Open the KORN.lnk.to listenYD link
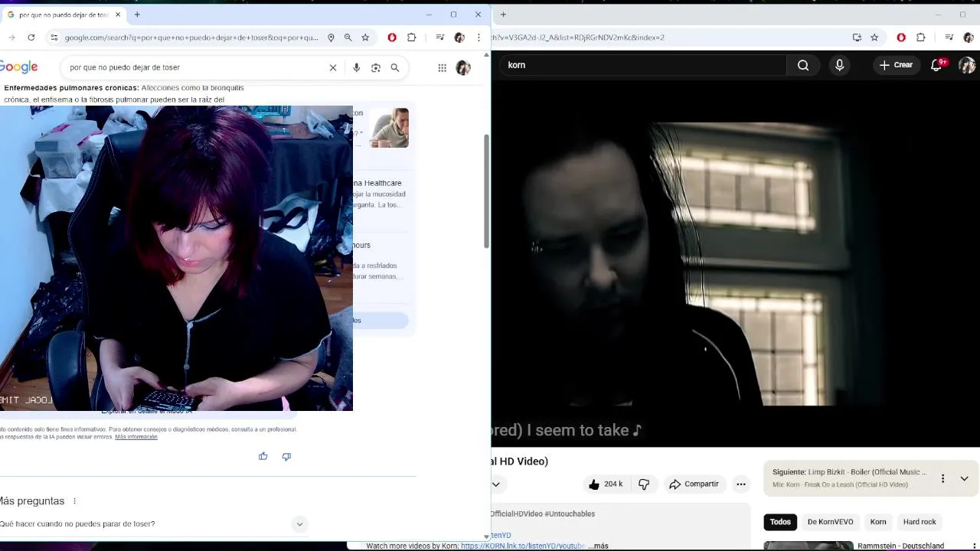The image size is (980, 551). click(523, 546)
